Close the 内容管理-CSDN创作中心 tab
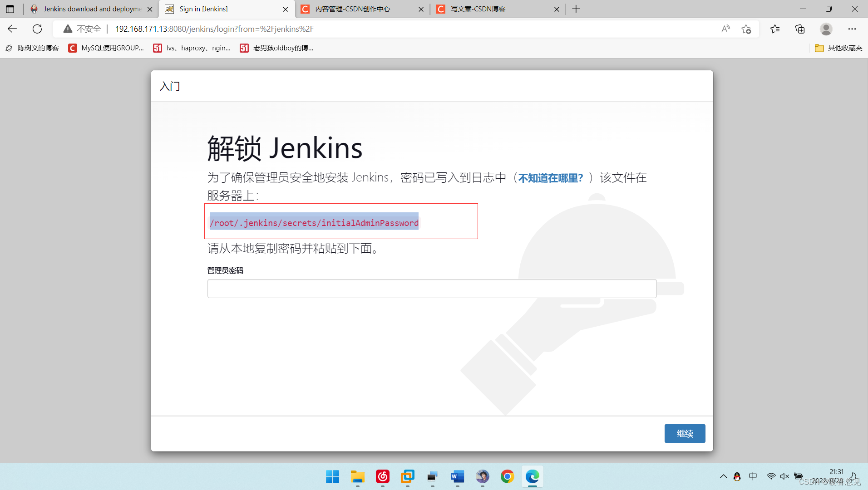868x490 pixels. tap(421, 9)
